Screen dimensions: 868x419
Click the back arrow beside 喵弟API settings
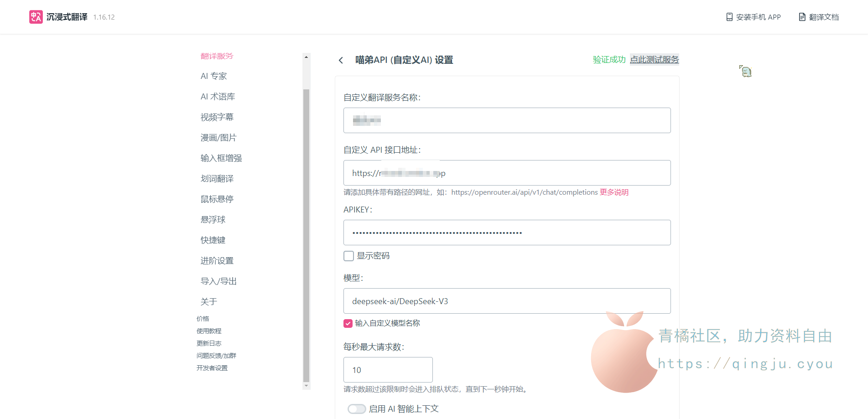(x=341, y=60)
